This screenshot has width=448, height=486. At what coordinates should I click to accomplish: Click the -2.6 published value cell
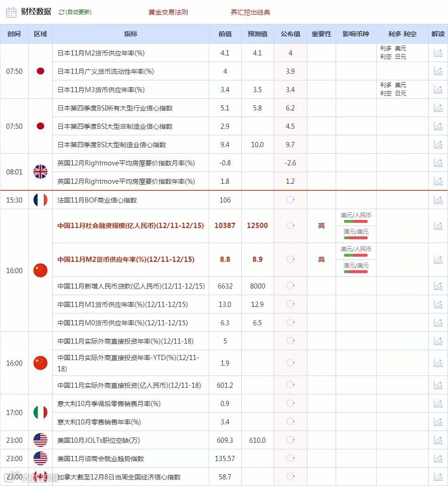(x=291, y=163)
